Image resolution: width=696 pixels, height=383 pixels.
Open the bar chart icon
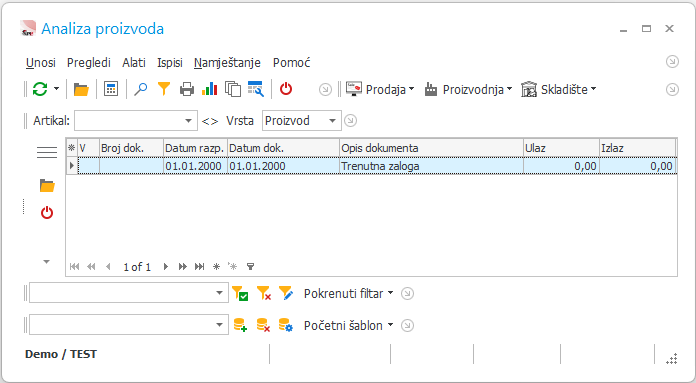[210, 89]
